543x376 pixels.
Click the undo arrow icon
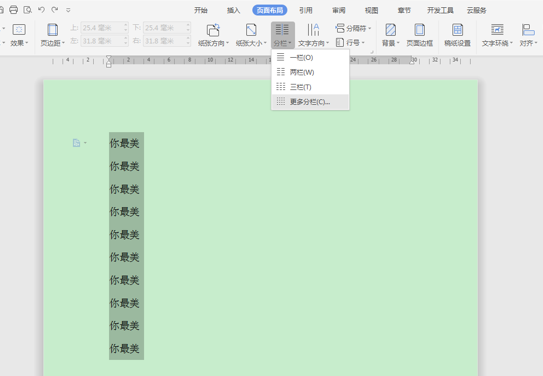[x=41, y=10]
